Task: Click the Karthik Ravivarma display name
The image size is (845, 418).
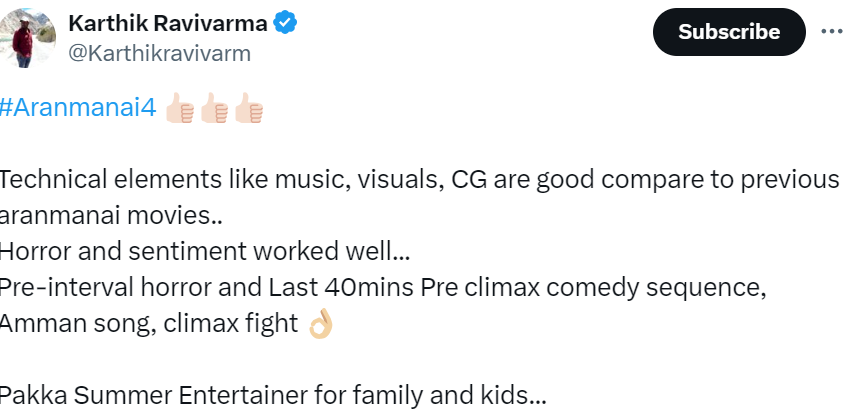Action: pos(167,22)
